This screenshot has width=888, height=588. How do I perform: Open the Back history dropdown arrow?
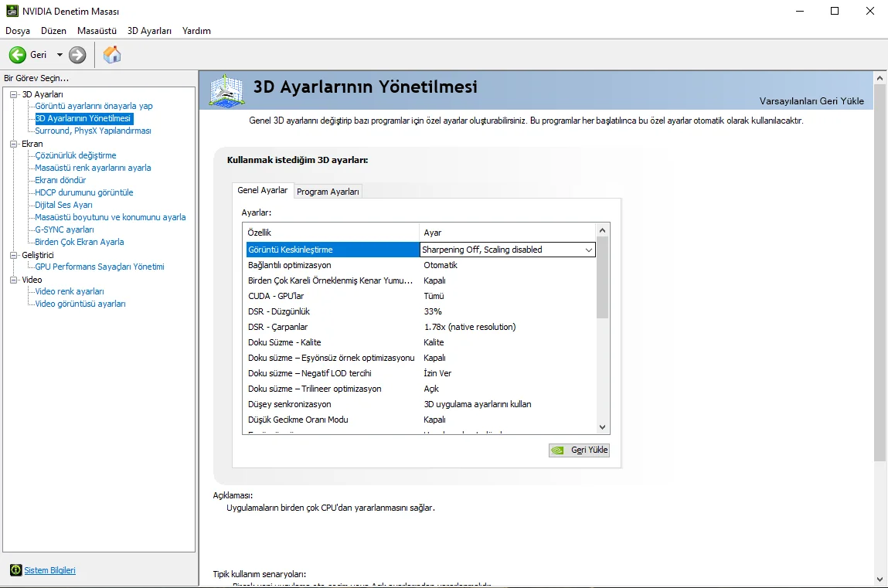coord(60,55)
